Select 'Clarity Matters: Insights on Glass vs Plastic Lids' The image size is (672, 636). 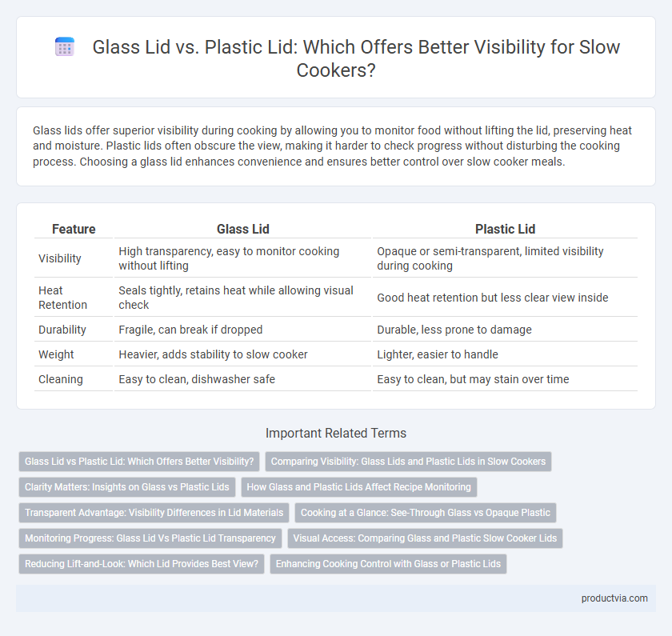[127, 487]
